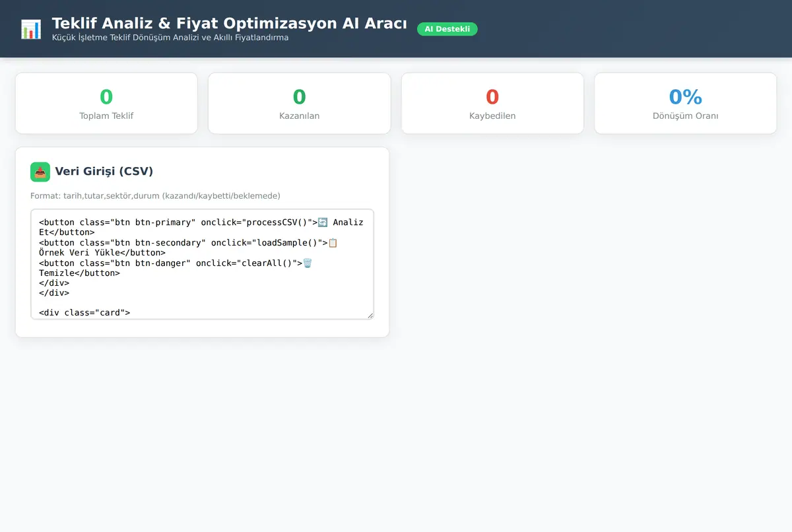Screen dimensions: 792x532
Task: Click the 0% conversion rate value
Action: coord(685,97)
